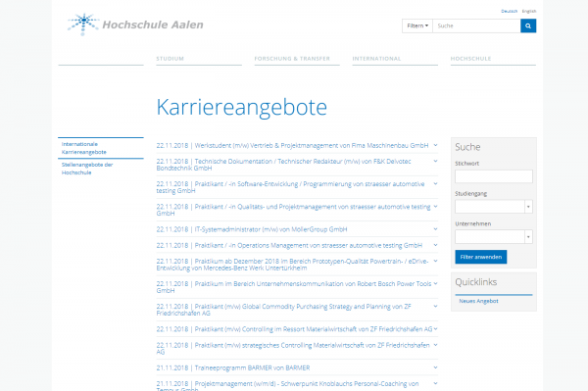Switch language to English
Viewport: 588px width, 391px height.
click(x=529, y=11)
